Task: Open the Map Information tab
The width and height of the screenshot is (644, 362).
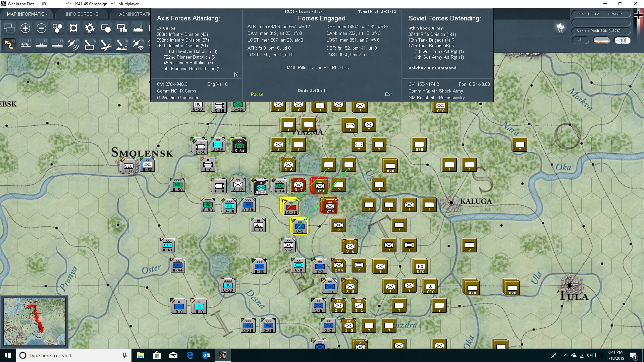Action: (x=27, y=14)
